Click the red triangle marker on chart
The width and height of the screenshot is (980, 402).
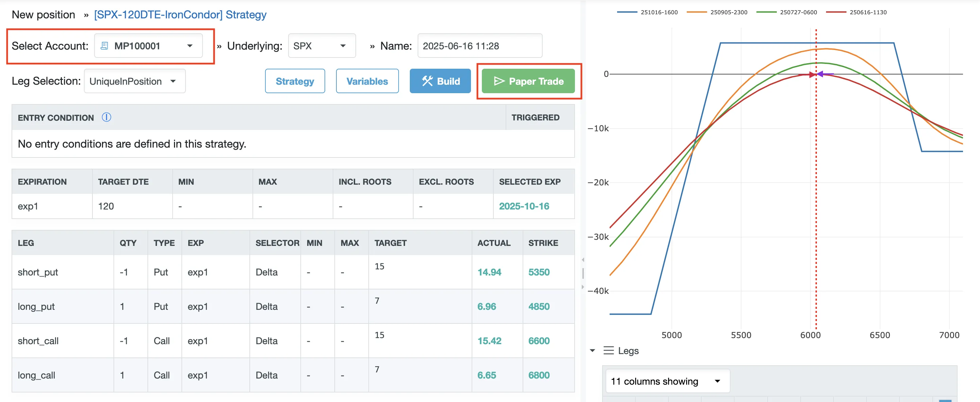coord(812,74)
